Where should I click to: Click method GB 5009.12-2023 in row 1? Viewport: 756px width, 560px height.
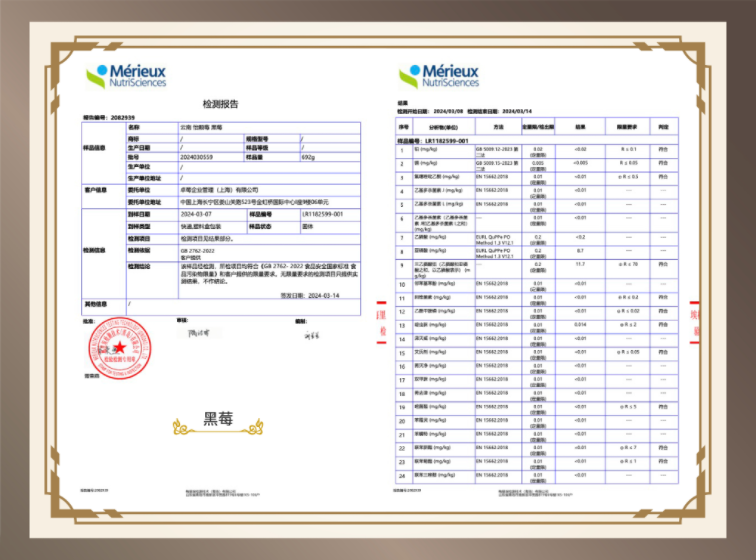click(x=498, y=151)
